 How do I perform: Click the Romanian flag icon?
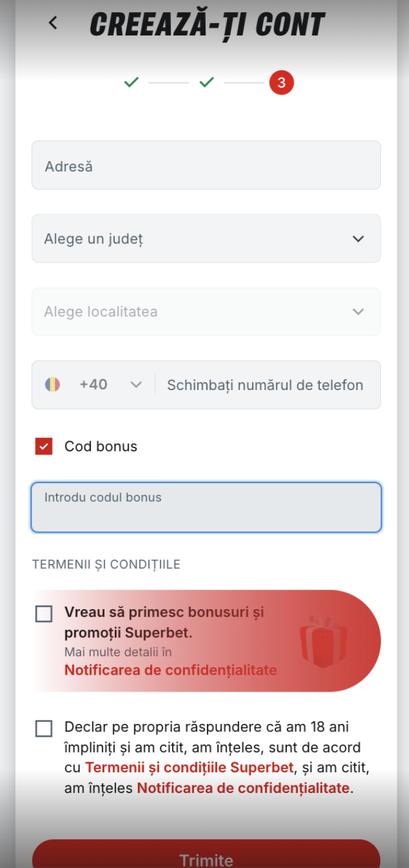click(52, 385)
